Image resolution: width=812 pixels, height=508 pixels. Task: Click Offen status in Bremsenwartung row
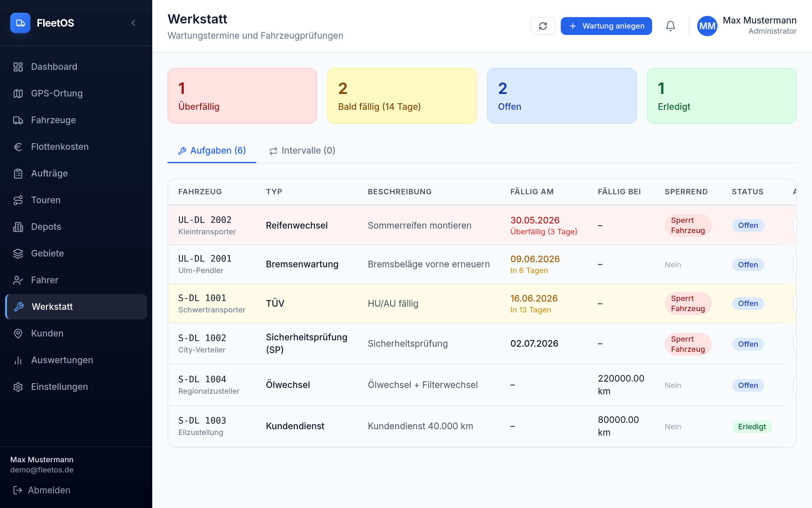[748, 265]
